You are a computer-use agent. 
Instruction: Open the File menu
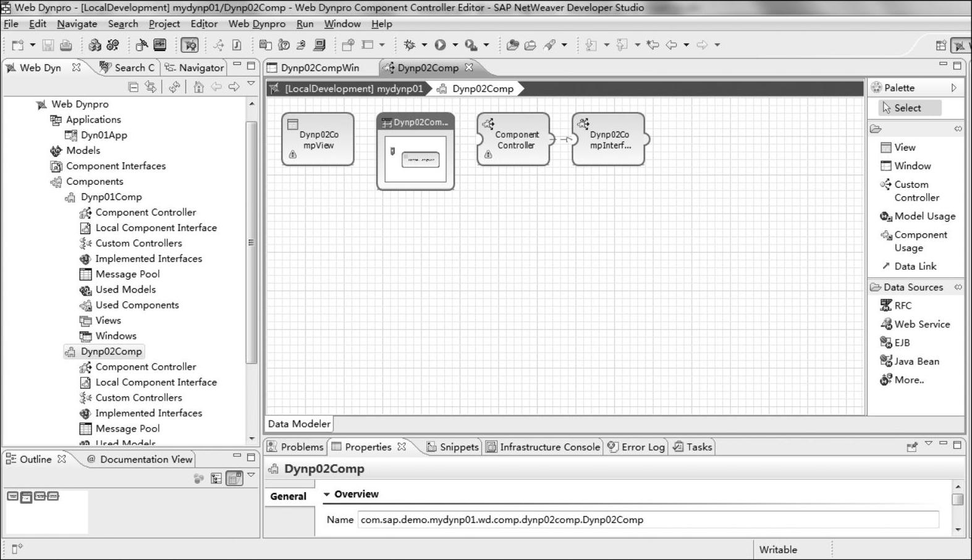(11, 24)
